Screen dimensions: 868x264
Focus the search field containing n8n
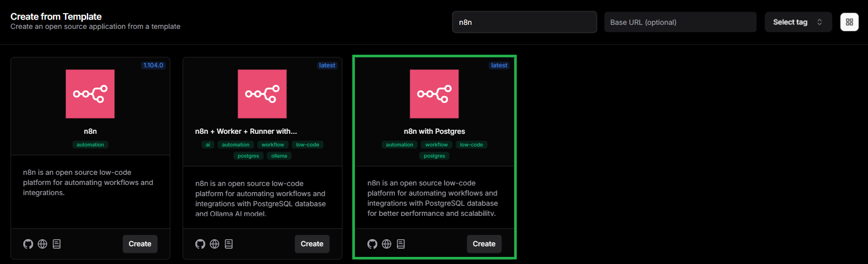tap(524, 22)
